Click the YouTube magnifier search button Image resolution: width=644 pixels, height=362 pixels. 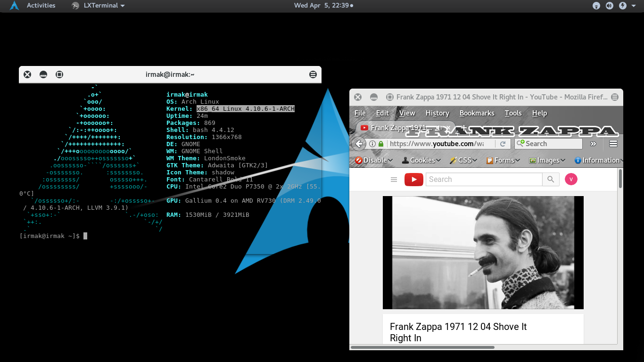pyautogui.click(x=551, y=180)
